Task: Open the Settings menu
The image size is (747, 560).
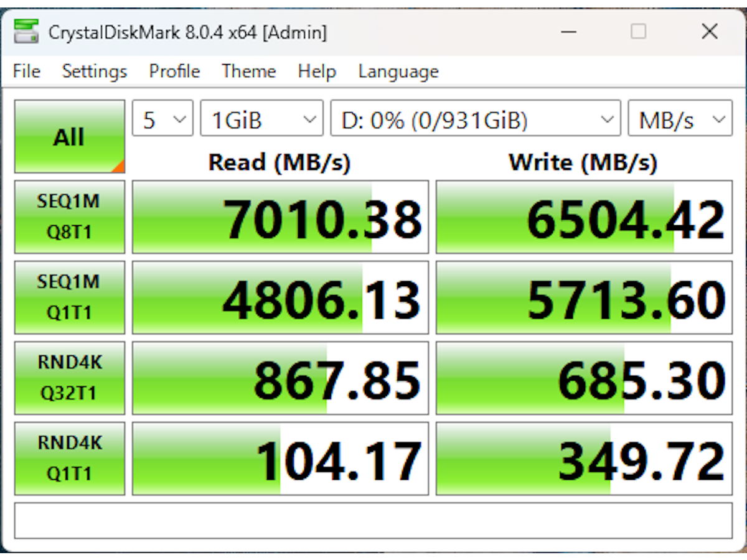Action: click(95, 72)
